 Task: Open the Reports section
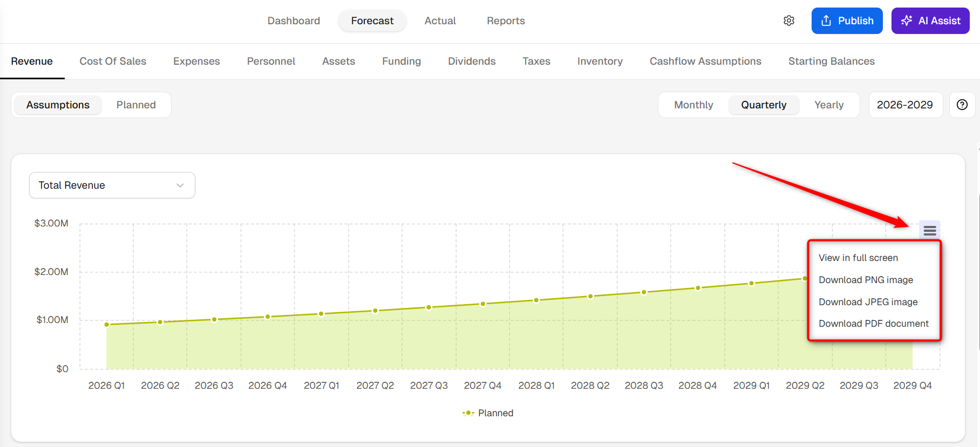tap(506, 20)
